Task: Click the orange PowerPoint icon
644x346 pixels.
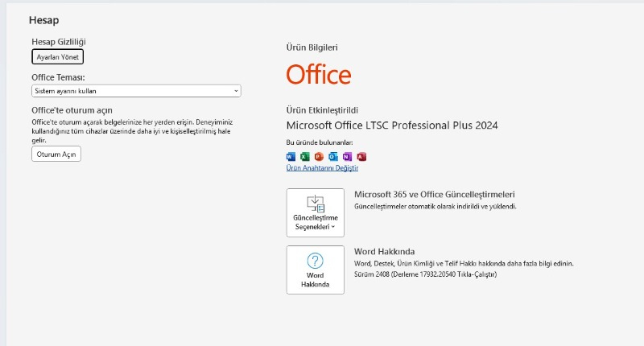Action: (319, 156)
